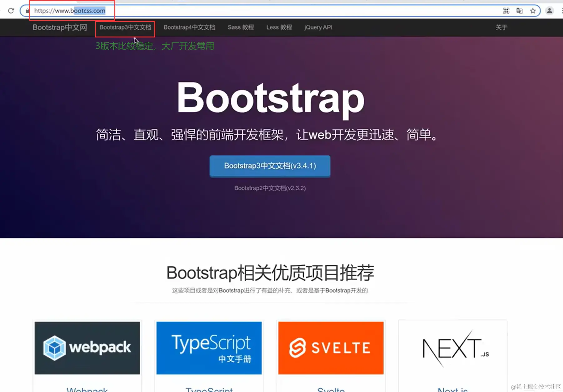563x392 pixels.
Task: Open the 关于 nav item
Action: pyautogui.click(x=501, y=27)
